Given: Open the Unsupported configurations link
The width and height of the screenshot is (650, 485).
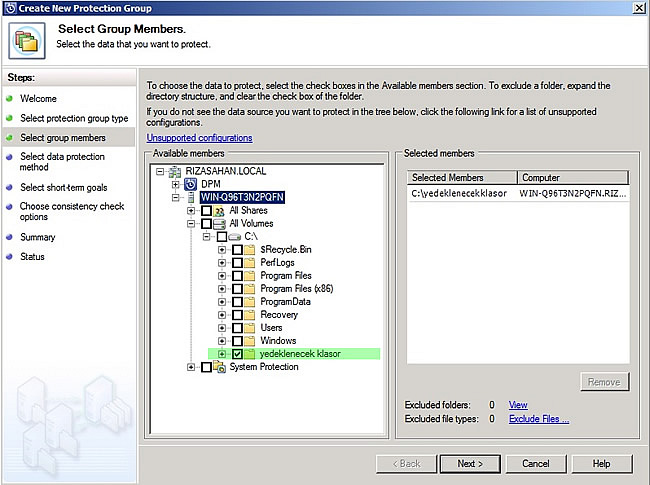Looking at the screenshot, I should tap(199, 138).
